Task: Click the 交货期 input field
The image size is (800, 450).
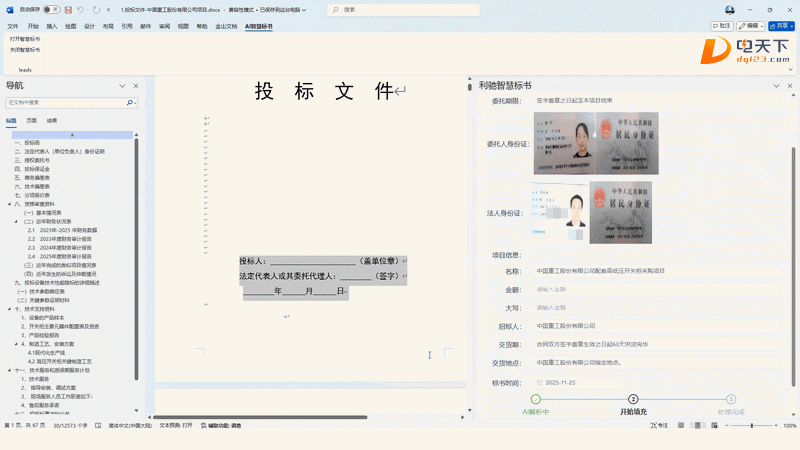Action: point(657,344)
